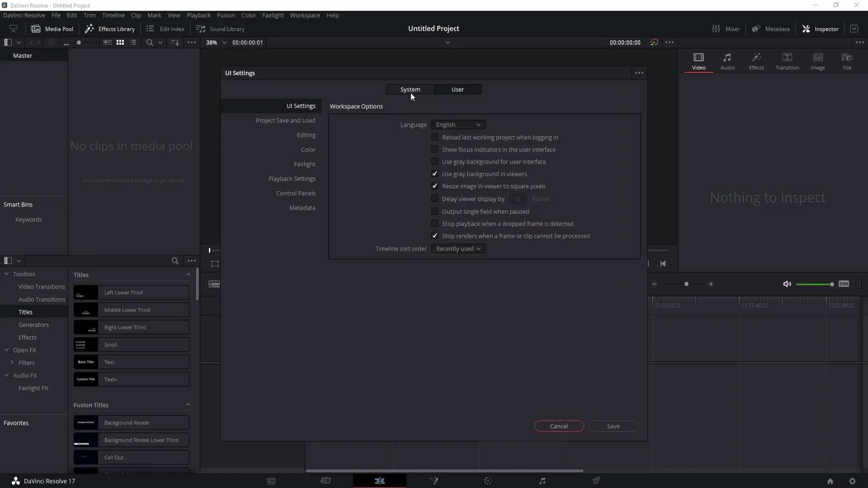This screenshot has height=488, width=868.
Task: Open the Playback menu
Action: coord(198,15)
